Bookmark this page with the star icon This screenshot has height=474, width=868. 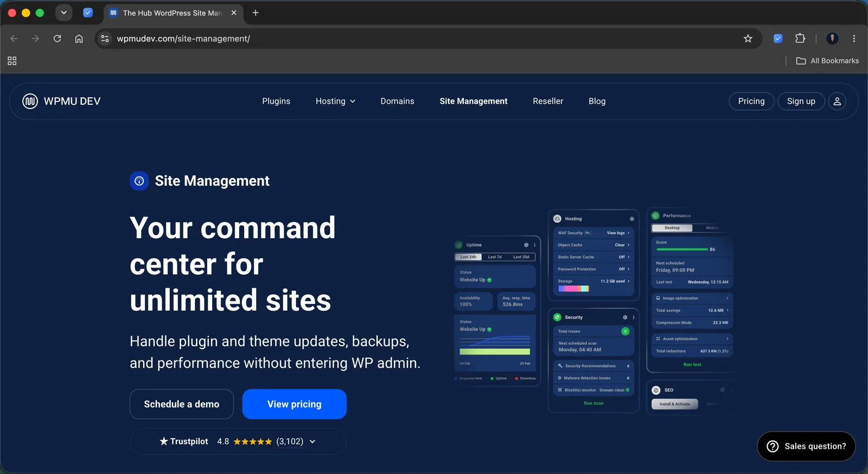748,39
